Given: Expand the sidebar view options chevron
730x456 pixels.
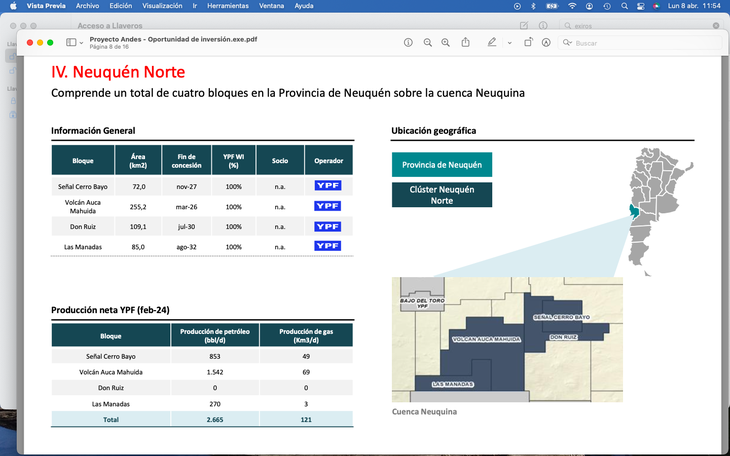Looking at the screenshot, I should click(x=81, y=43).
